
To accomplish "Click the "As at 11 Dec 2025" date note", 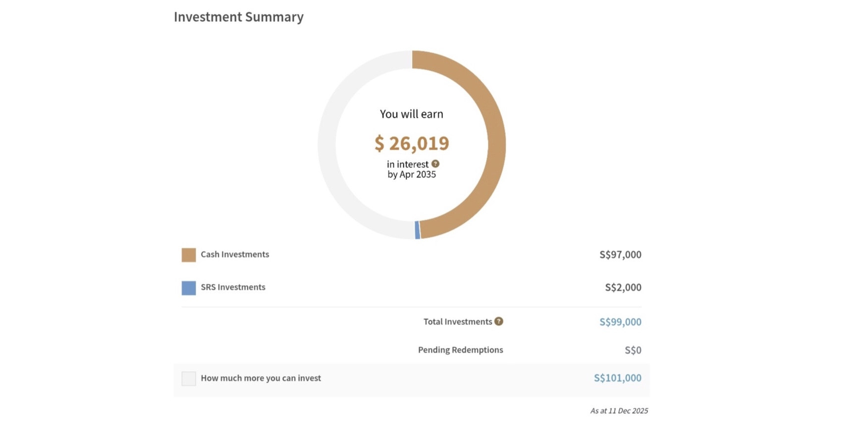I will (619, 411).
